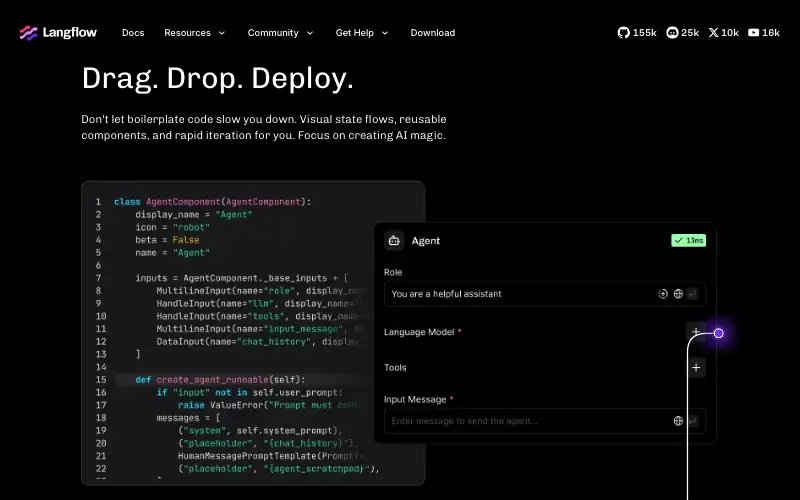
Task: Click code line with "{chat_history}" placeholder
Action: click(268, 443)
